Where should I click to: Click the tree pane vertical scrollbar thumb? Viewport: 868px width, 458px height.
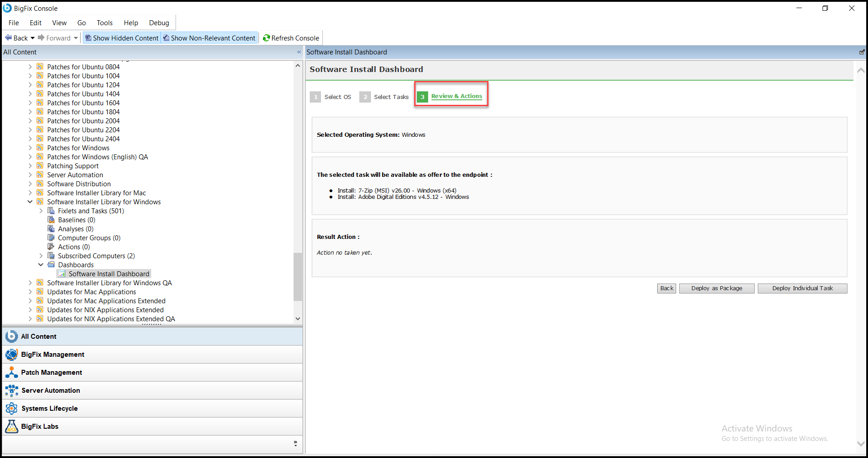pyautogui.click(x=298, y=277)
